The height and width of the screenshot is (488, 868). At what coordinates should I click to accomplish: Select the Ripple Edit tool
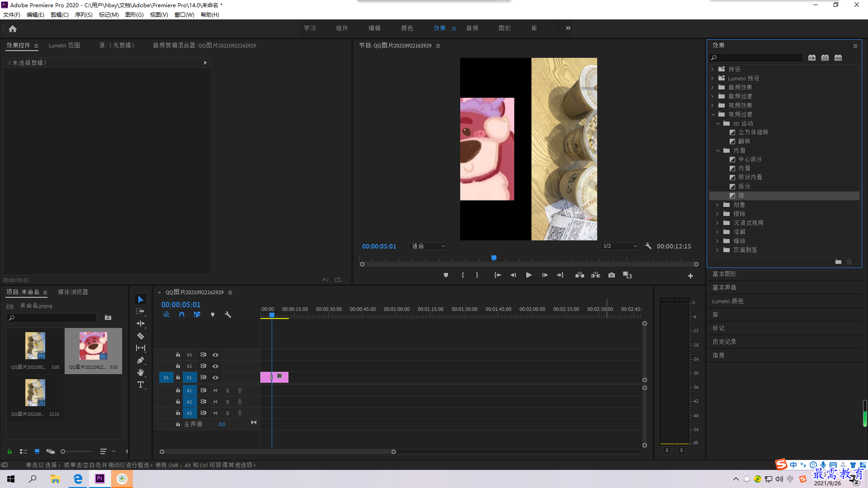[141, 324]
